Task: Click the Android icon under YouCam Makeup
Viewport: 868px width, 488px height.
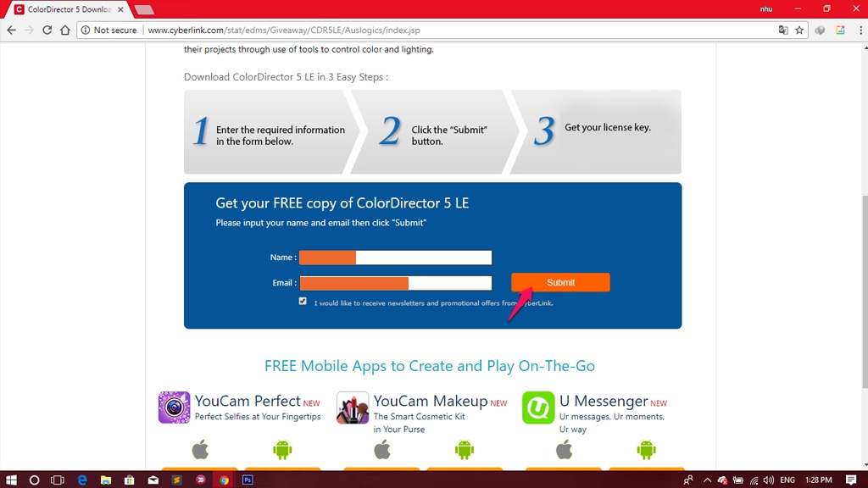Action: point(464,449)
